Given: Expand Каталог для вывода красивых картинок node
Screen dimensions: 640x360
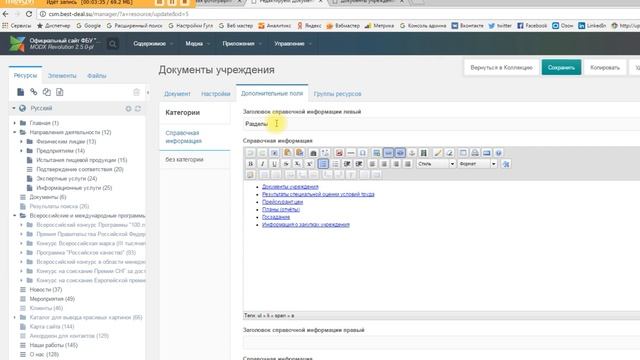Looking at the screenshot, I should click(15, 317).
